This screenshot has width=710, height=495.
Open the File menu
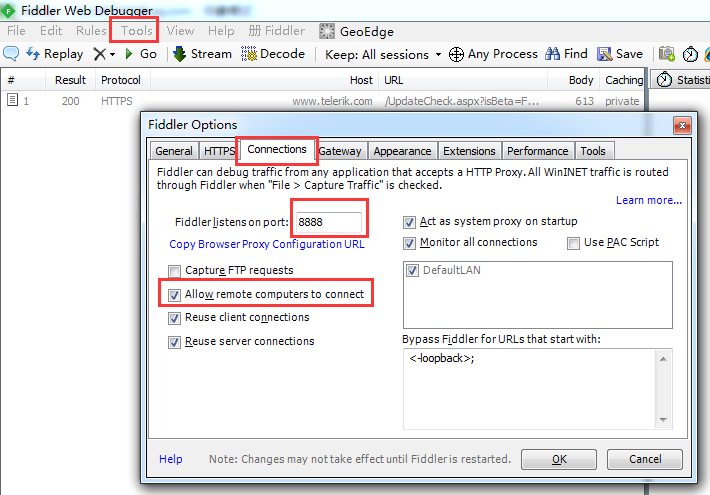(x=16, y=31)
